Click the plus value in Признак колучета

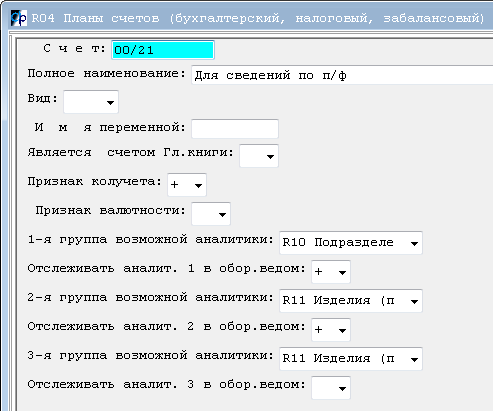[175, 185]
